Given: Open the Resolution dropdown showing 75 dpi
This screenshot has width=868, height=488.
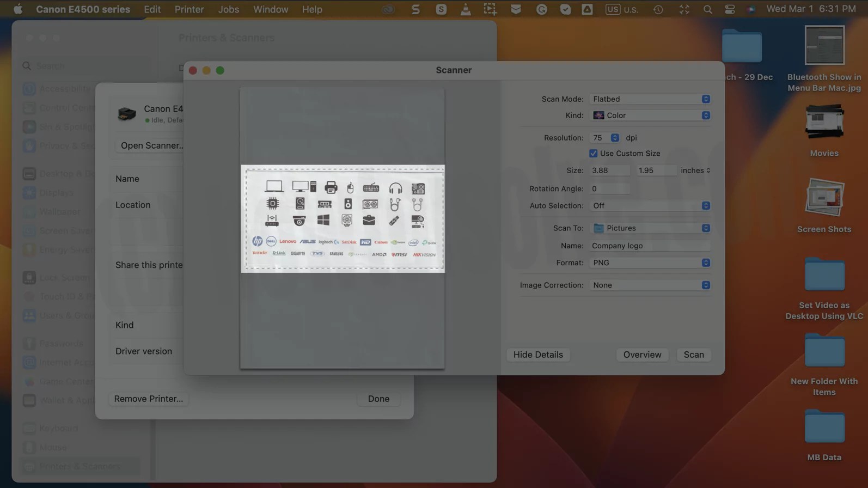Looking at the screenshot, I should tap(605, 138).
